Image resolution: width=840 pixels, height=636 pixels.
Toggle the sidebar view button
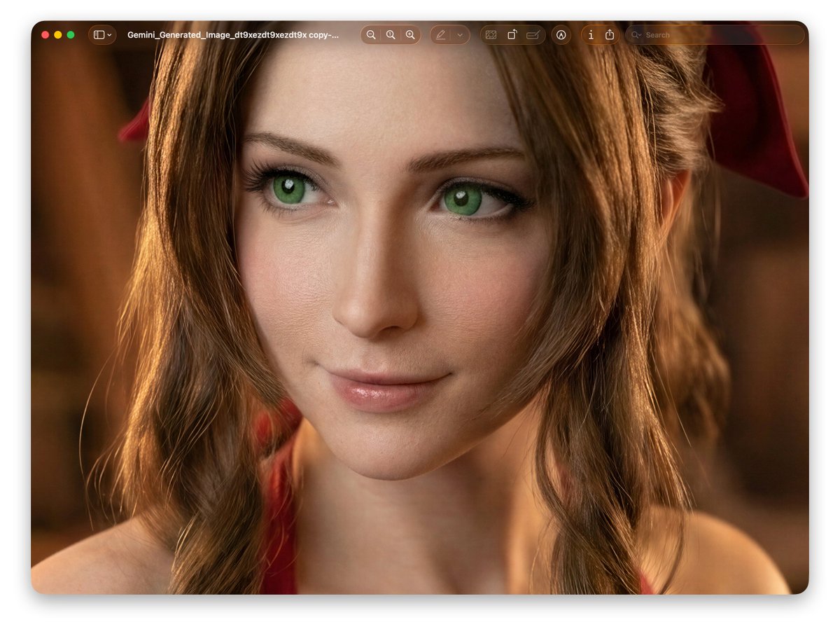(x=99, y=35)
